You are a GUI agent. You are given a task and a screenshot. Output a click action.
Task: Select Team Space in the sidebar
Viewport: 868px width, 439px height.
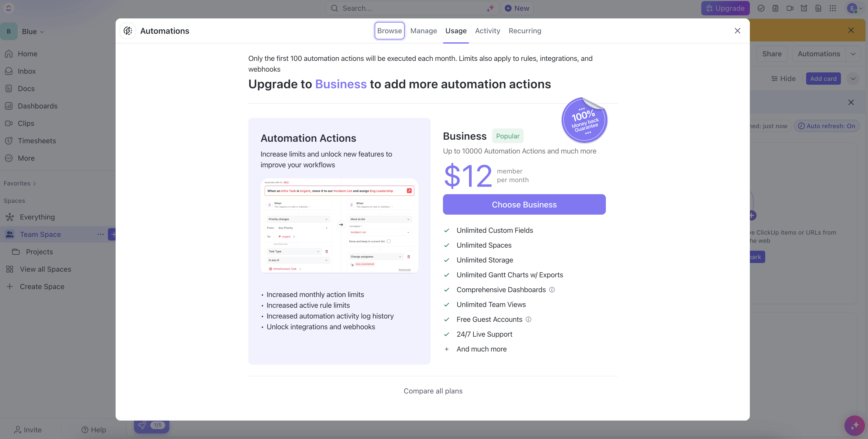pos(40,234)
